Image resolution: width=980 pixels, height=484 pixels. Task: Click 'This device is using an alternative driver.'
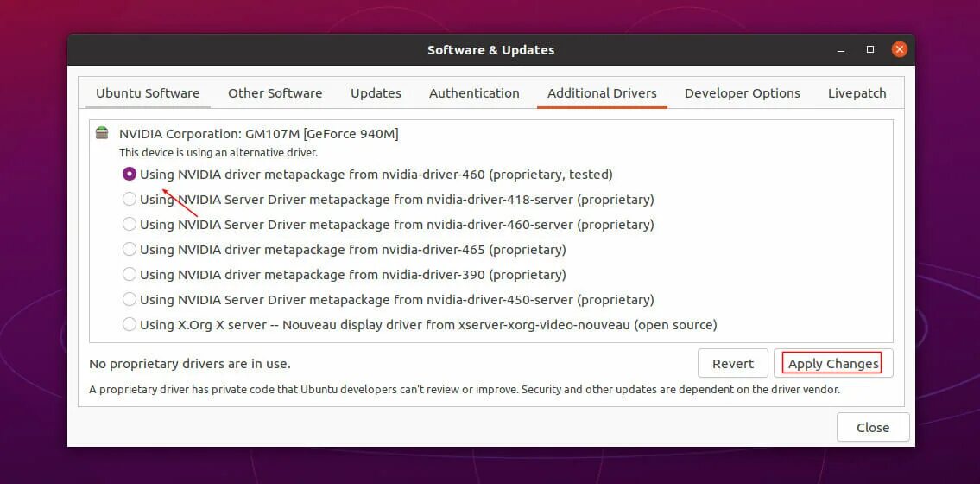(x=218, y=153)
